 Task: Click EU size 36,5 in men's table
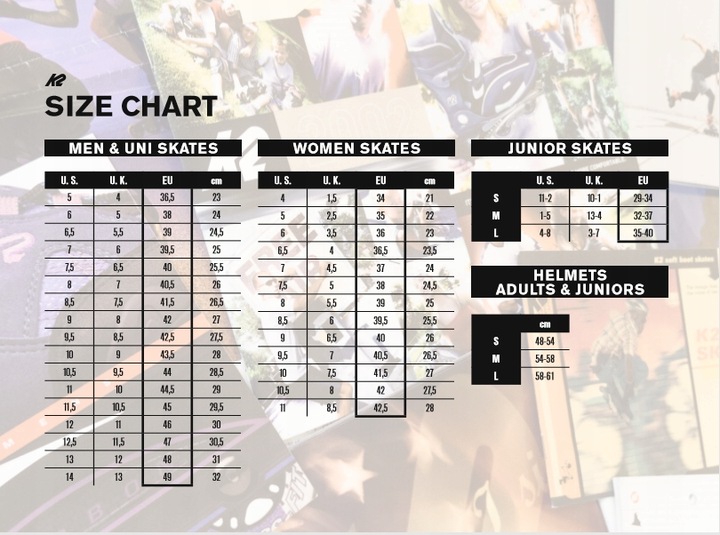click(167, 198)
